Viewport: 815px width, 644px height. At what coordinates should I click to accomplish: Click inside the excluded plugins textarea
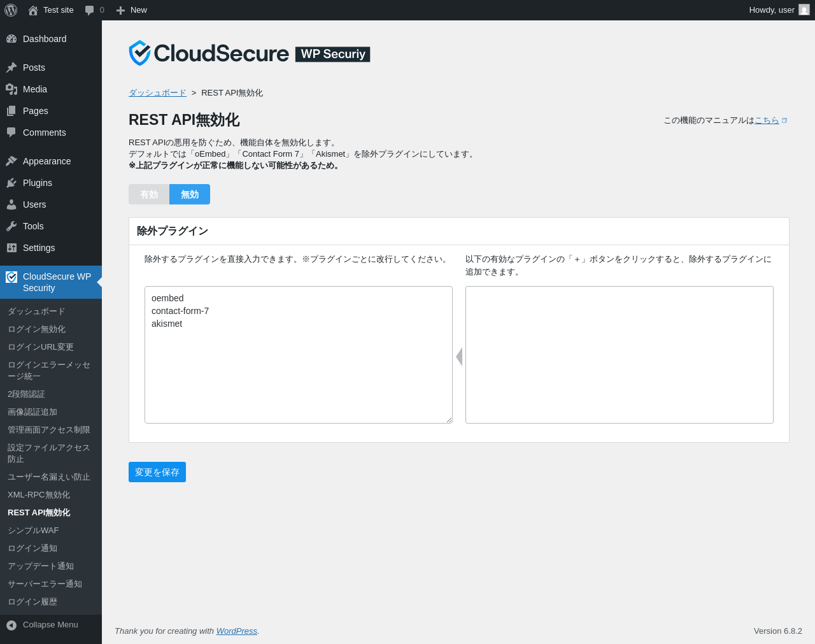click(x=299, y=355)
